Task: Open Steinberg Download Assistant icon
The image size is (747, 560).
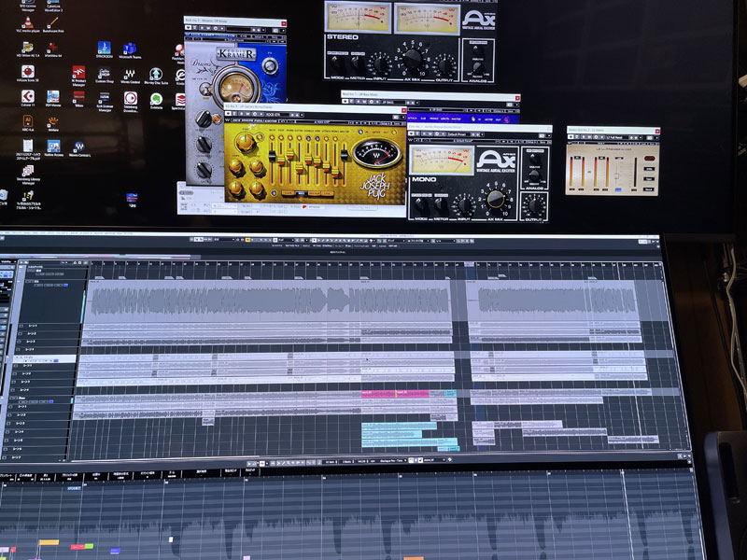Action: [131, 101]
